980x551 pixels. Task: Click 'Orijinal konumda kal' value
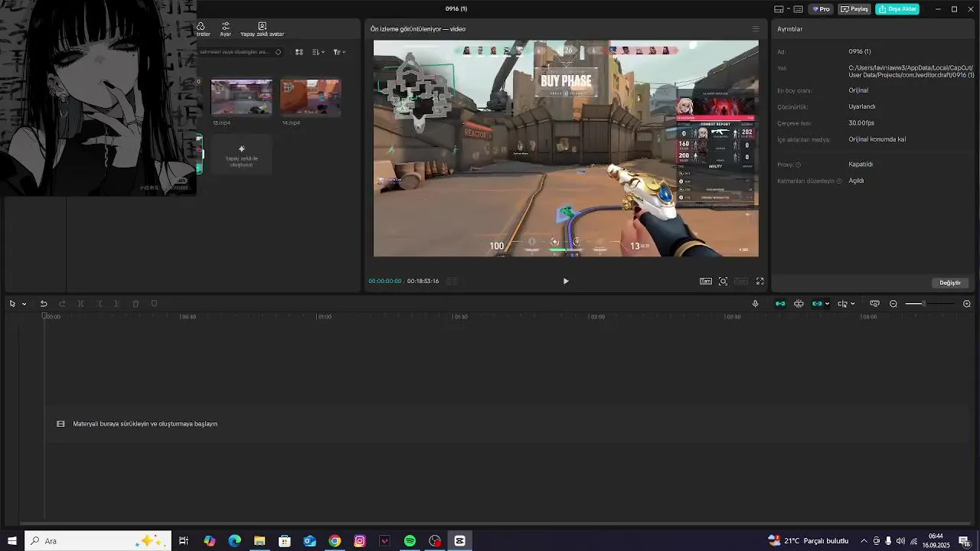point(877,139)
